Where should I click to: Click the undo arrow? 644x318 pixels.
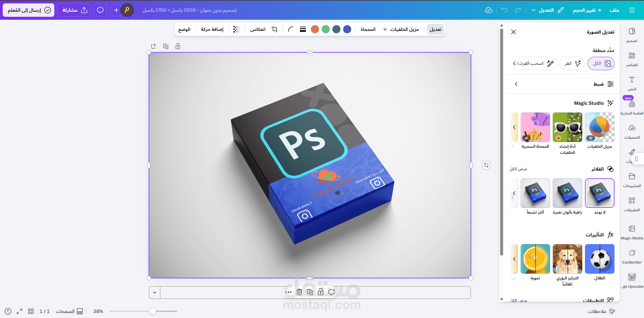(504, 10)
